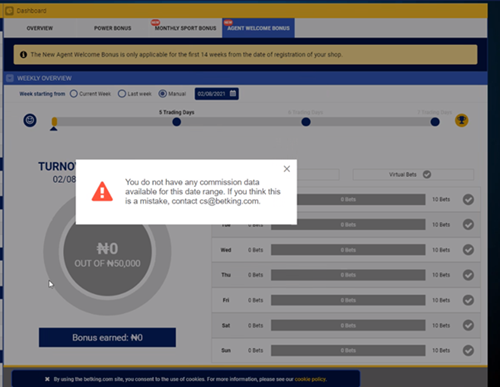Image resolution: width=500 pixels, height=387 pixels.
Task: Click the Bonus earned ₦0 button
Action: click(107, 337)
